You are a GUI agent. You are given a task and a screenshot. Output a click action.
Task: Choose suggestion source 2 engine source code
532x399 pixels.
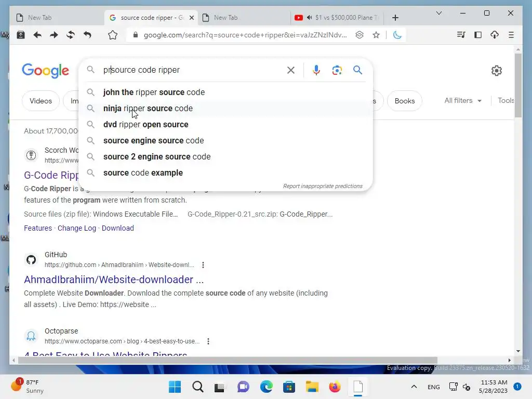(x=225, y=157)
